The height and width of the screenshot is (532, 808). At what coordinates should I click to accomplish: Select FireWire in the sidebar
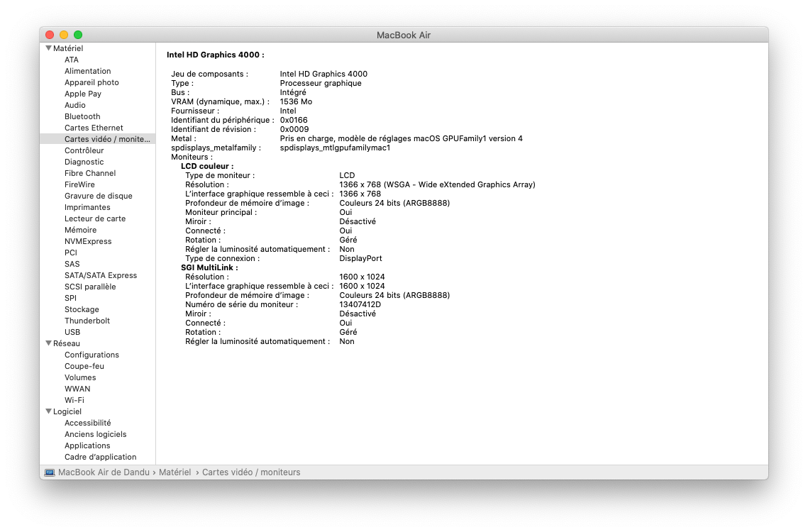(80, 184)
